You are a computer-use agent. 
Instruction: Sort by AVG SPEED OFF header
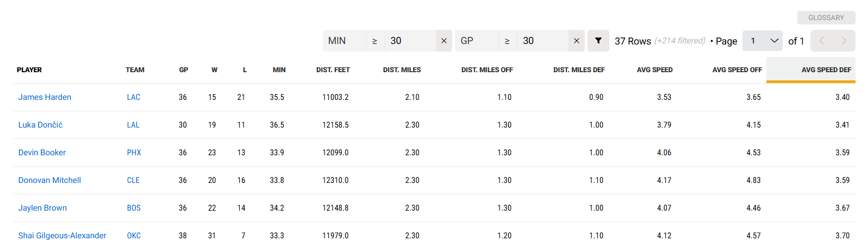(736, 70)
